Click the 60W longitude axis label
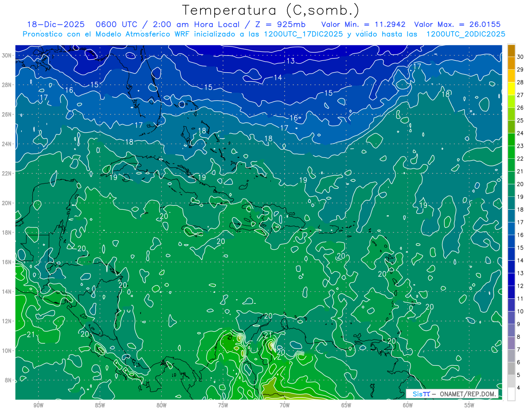This screenshot has width=532, height=411. pyautogui.click(x=408, y=405)
